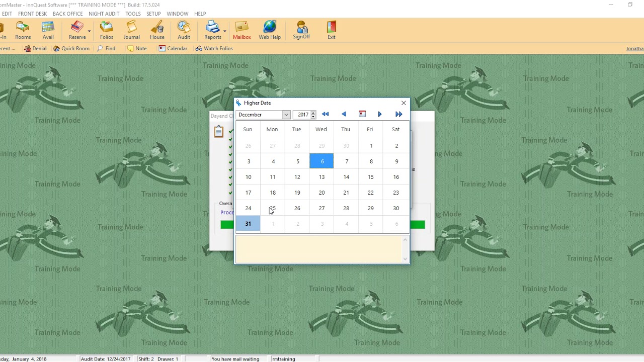Open the SETUP menu
644x362 pixels.
point(153,14)
